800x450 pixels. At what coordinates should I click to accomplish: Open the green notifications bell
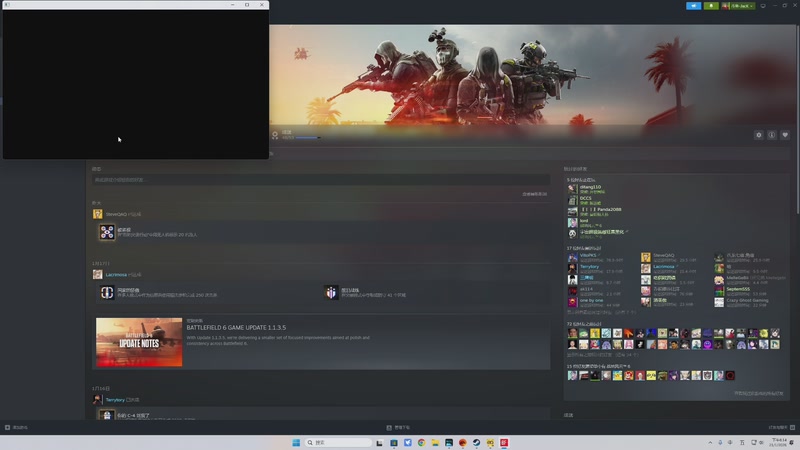711,6
